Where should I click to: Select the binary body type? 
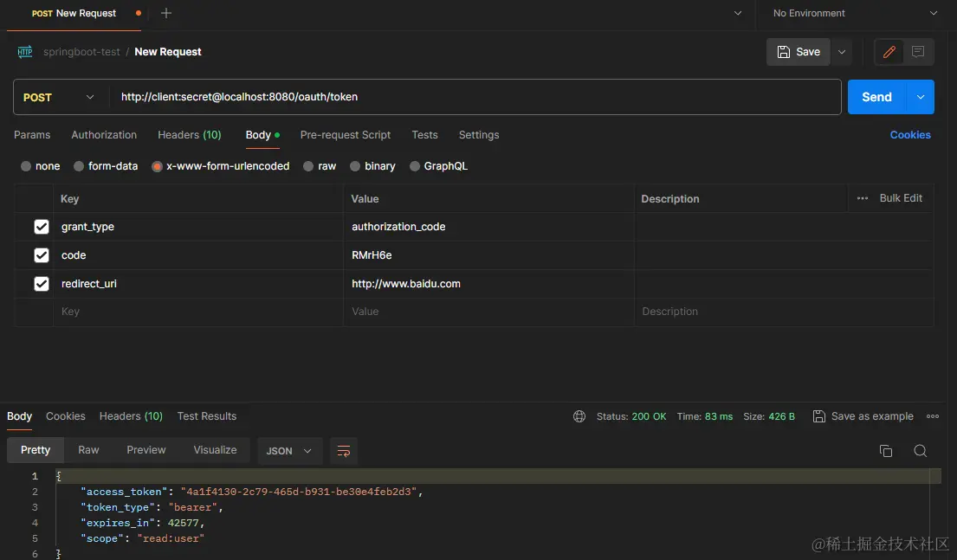coord(373,166)
